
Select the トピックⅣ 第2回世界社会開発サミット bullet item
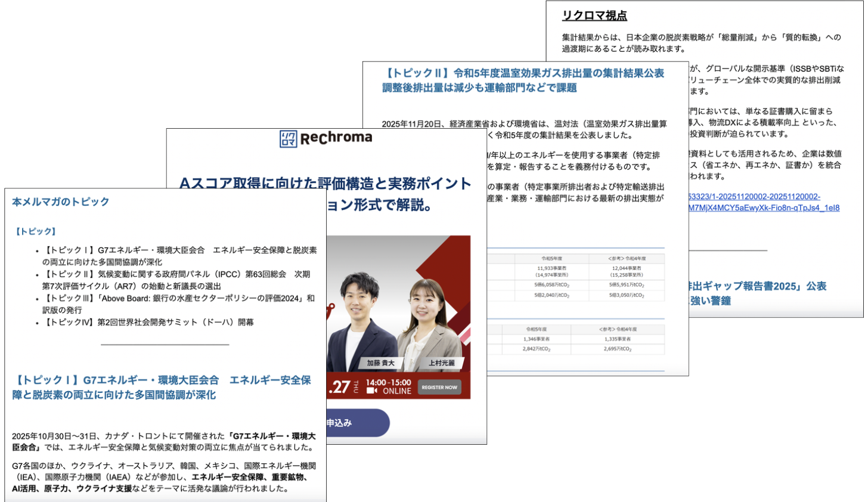[x=149, y=322]
